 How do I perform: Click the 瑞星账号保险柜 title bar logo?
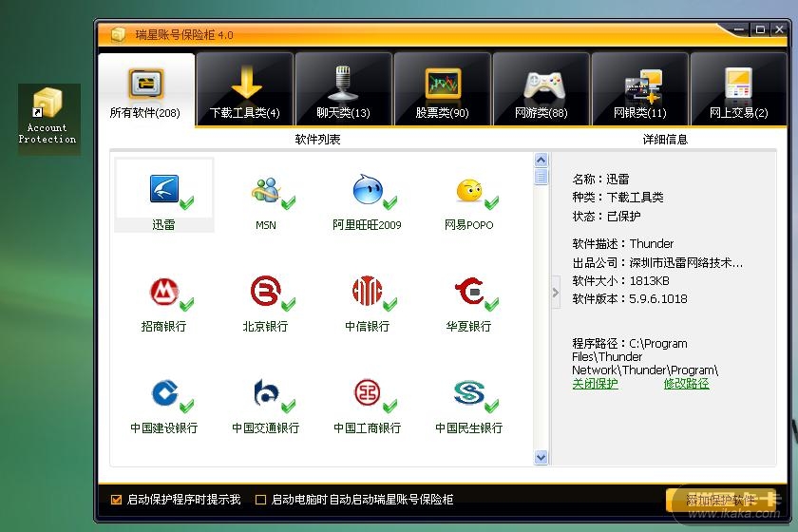click(118, 34)
